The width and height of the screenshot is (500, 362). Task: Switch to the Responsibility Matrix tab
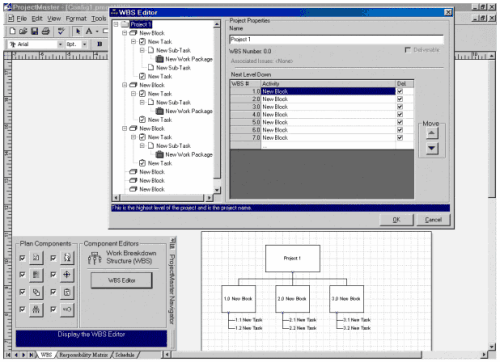84,355
